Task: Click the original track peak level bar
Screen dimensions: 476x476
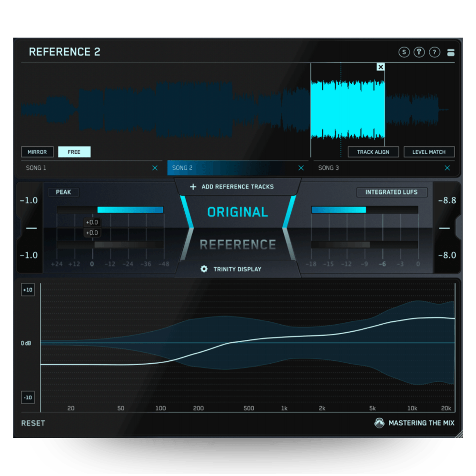Action: pyautogui.click(x=110, y=210)
